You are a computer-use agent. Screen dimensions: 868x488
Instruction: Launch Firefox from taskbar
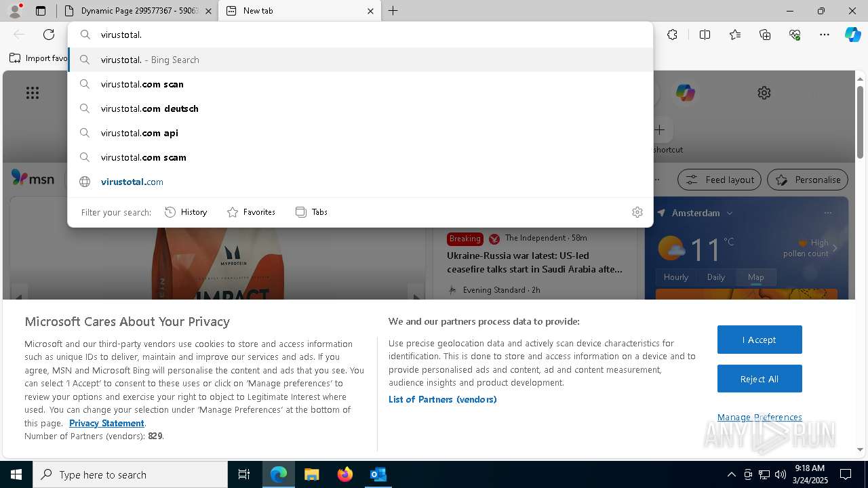tap(345, 474)
